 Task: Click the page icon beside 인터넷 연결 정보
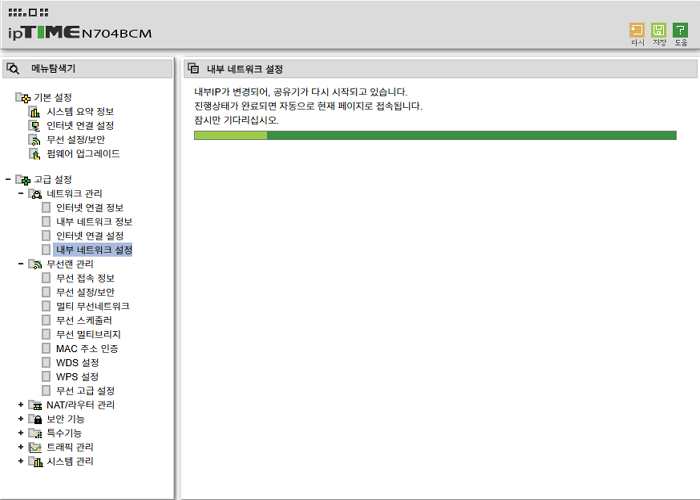tap(46, 208)
